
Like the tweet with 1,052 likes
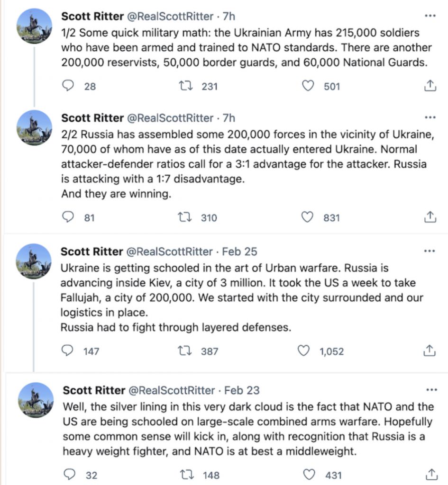(303, 351)
